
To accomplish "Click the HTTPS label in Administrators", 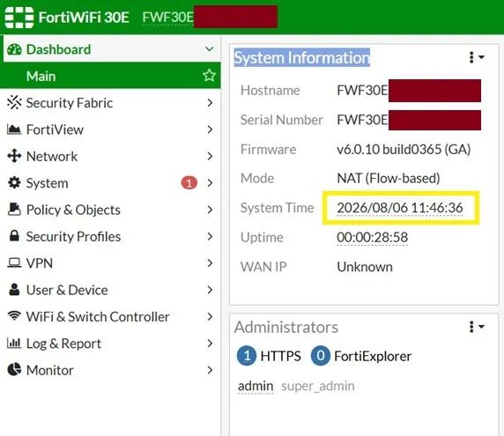I will coord(280,356).
